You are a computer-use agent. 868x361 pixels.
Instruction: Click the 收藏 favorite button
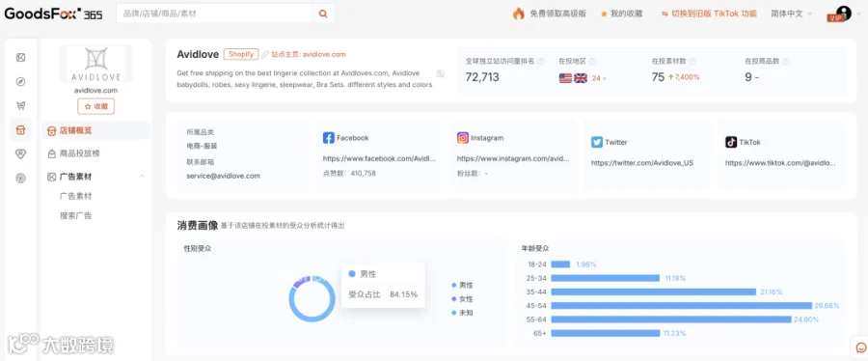(x=95, y=106)
